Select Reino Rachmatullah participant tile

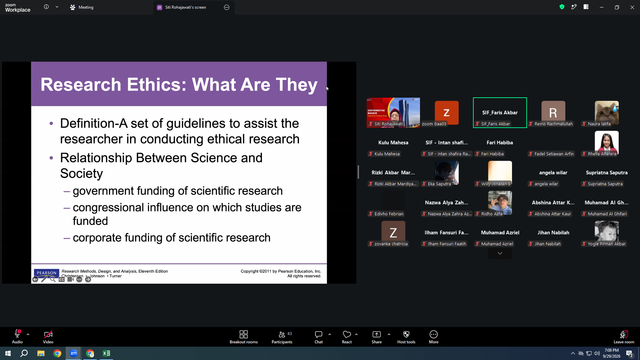tap(553, 112)
